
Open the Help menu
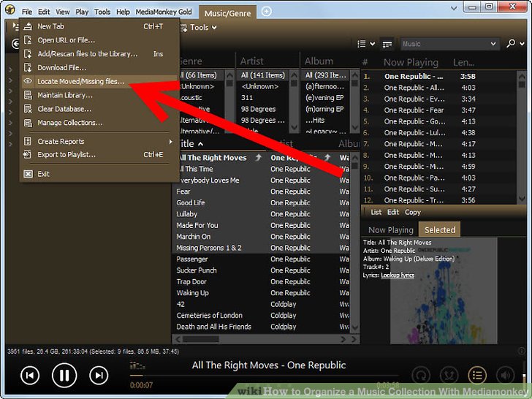tap(123, 12)
